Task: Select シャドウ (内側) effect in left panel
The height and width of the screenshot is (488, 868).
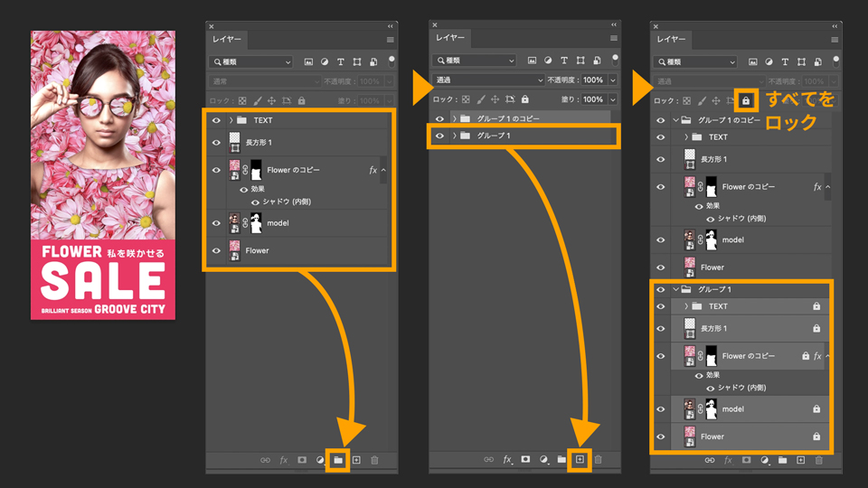Action: click(x=287, y=202)
